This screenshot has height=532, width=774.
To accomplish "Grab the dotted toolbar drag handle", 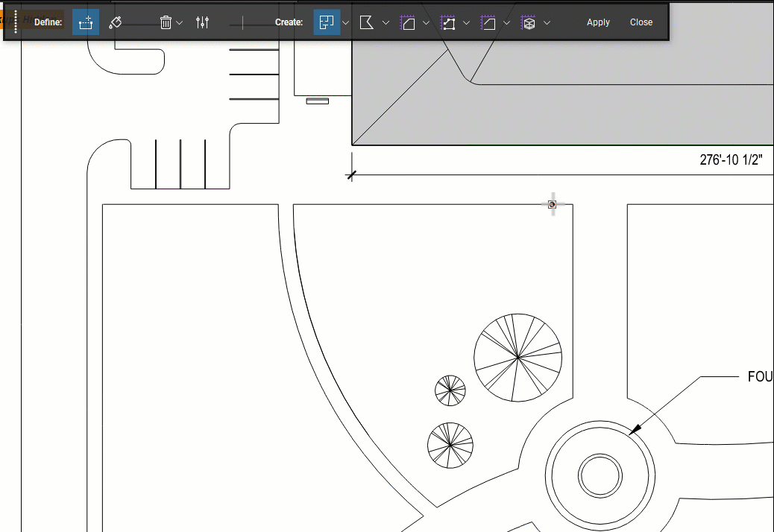I will [16, 22].
